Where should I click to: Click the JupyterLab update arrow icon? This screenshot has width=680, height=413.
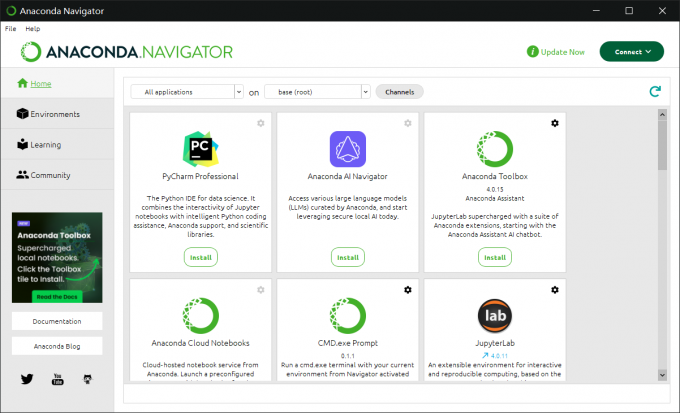tap(485, 355)
